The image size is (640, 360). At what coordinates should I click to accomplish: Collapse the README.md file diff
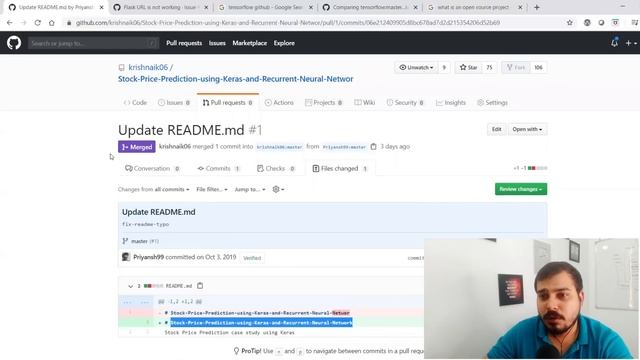[130, 286]
